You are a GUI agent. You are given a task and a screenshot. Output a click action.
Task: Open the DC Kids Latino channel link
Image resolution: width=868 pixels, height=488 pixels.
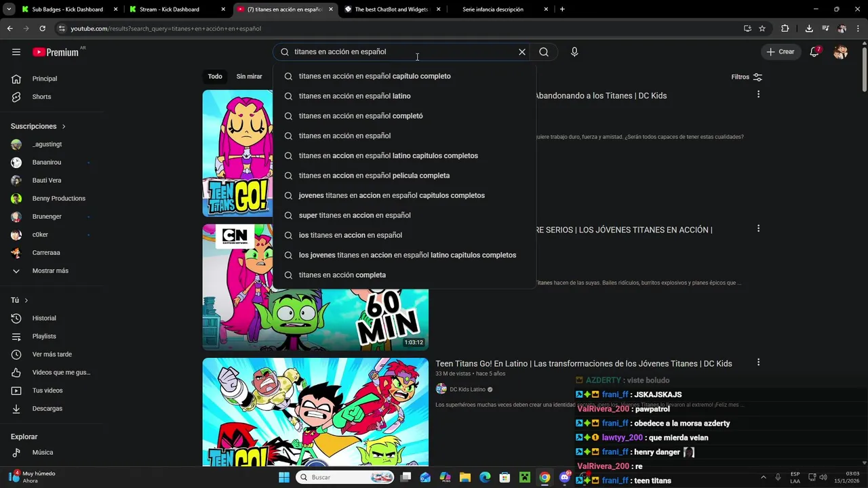coord(467,390)
